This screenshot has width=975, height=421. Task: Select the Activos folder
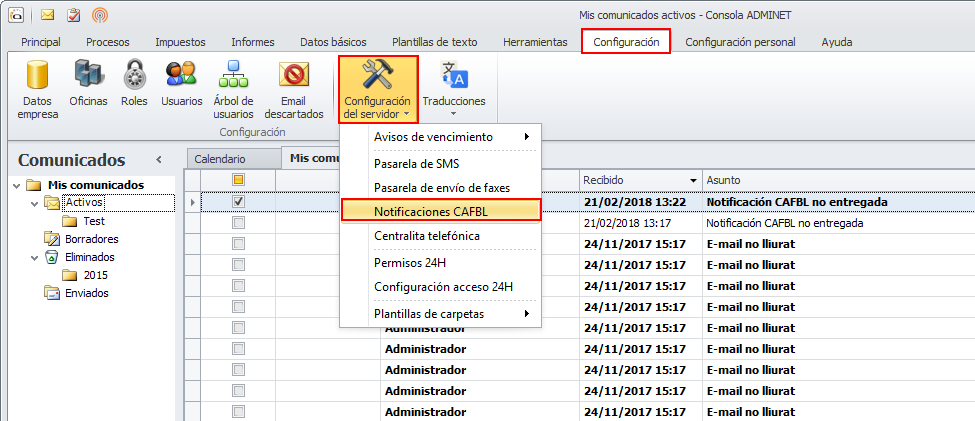(x=85, y=202)
